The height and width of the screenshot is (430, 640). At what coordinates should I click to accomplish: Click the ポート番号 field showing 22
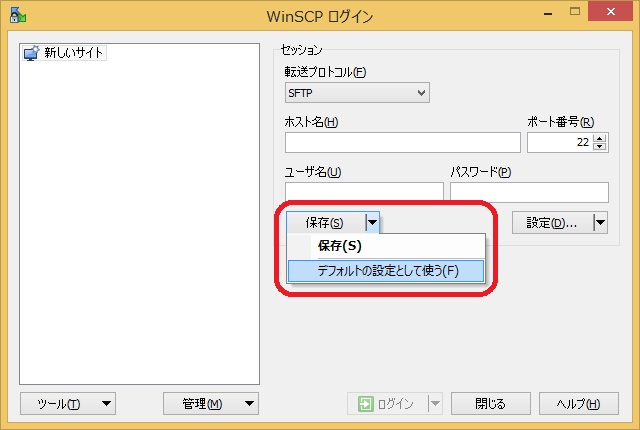coord(560,142)
